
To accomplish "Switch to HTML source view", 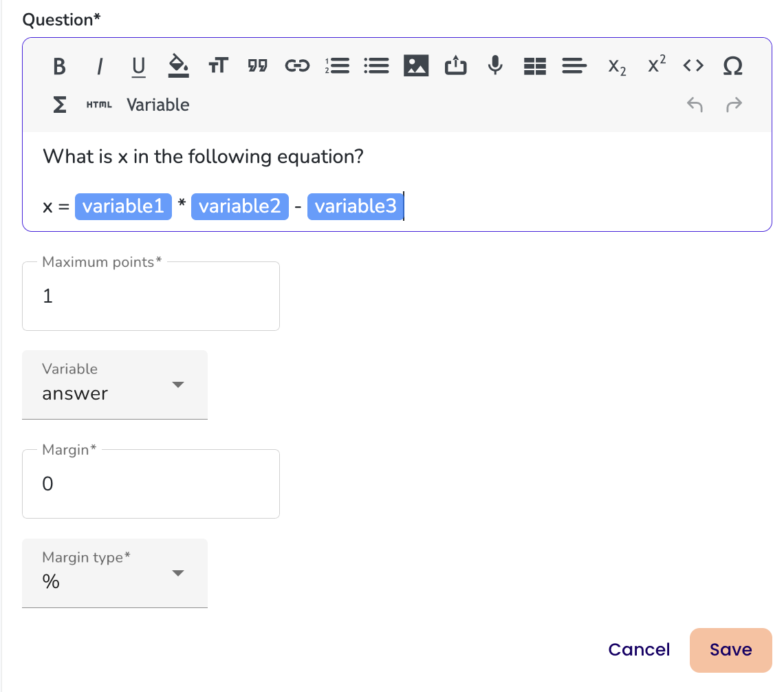I will coord(99,105).
